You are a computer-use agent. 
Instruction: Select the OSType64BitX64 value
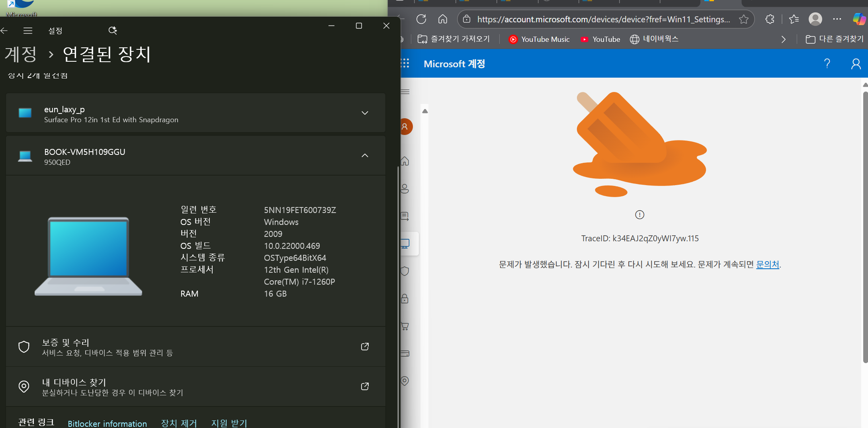click(295, 258)
